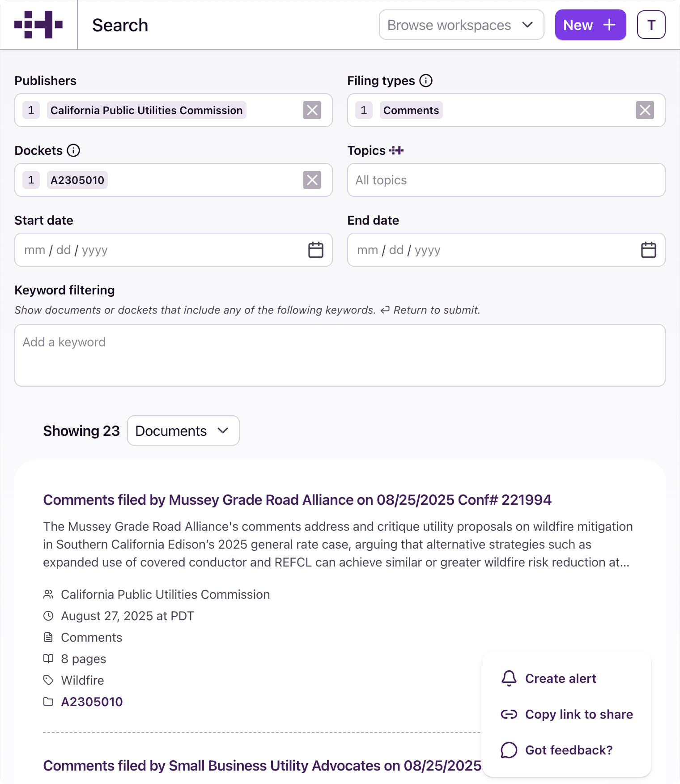This screenshot has height=784, width=680.
Task: Open the Filing types info tooltip
Action: (x=426, y=81)
